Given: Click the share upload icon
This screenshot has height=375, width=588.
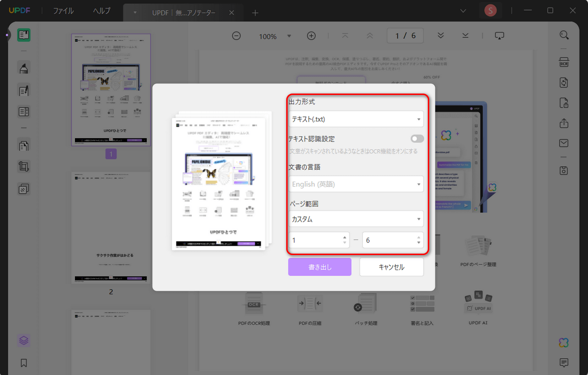Looking at the screenshot, I should tap(564, 123).
